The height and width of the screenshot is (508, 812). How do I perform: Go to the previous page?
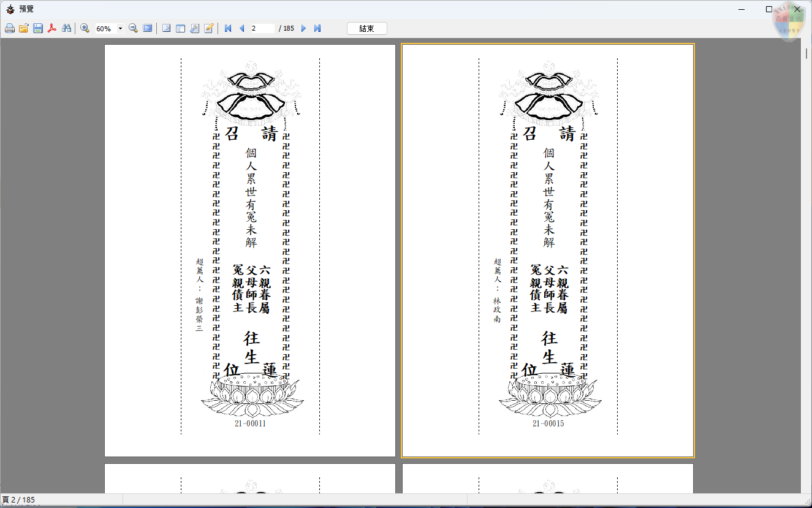pos(241,29)
